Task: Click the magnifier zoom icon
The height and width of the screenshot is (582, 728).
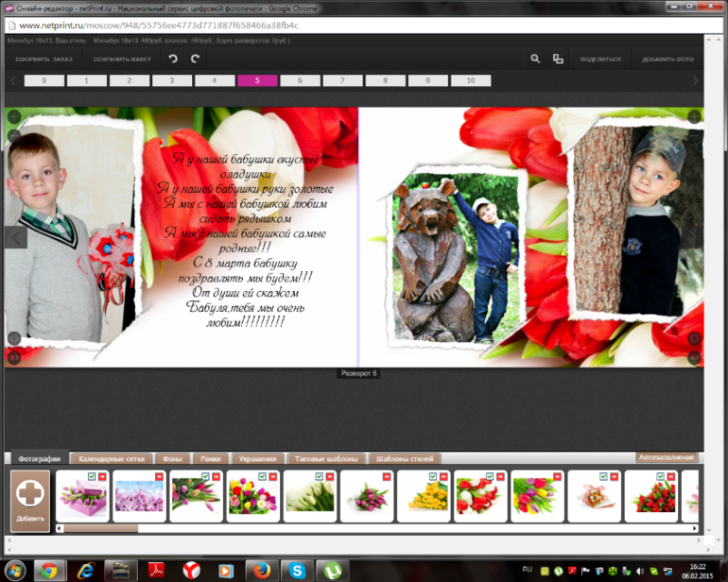Action: tap(535, 59)
